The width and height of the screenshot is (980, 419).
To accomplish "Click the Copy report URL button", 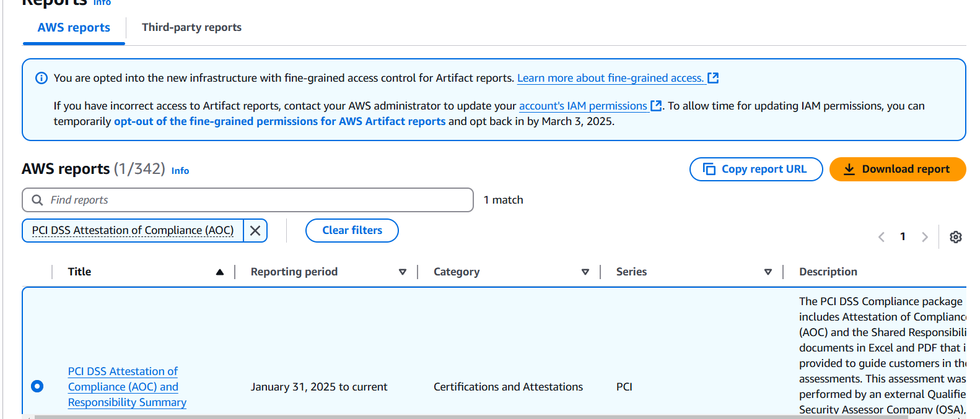I will (756, 169).
